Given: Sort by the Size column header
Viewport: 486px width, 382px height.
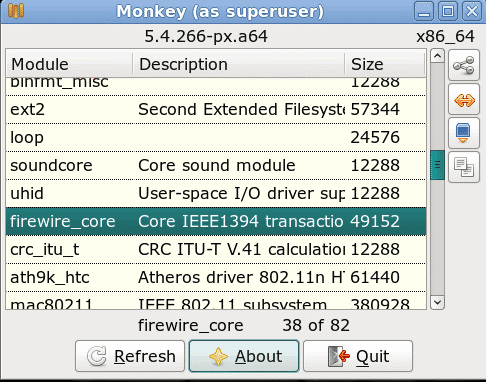Looking at the screenshot, I should (x=385, y=64).
